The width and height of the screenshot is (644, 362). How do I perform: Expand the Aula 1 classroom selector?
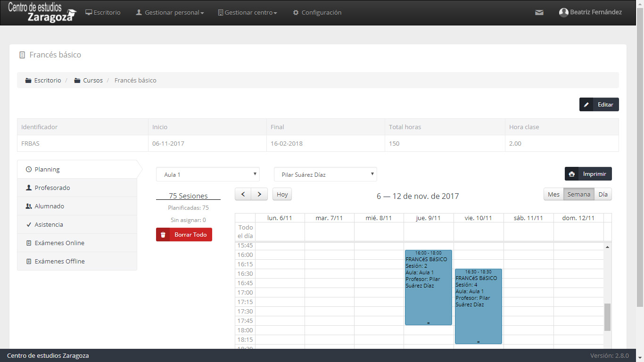208,174
